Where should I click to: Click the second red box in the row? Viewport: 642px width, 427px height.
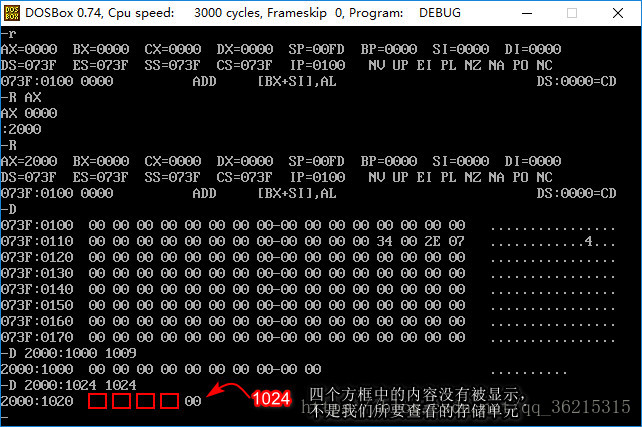coord(122,401)
